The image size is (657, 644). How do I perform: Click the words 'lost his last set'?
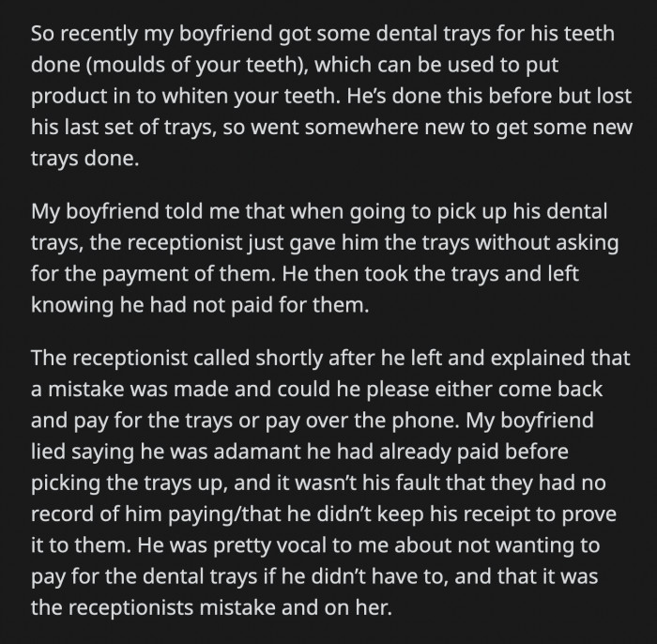tap(331, 112)
